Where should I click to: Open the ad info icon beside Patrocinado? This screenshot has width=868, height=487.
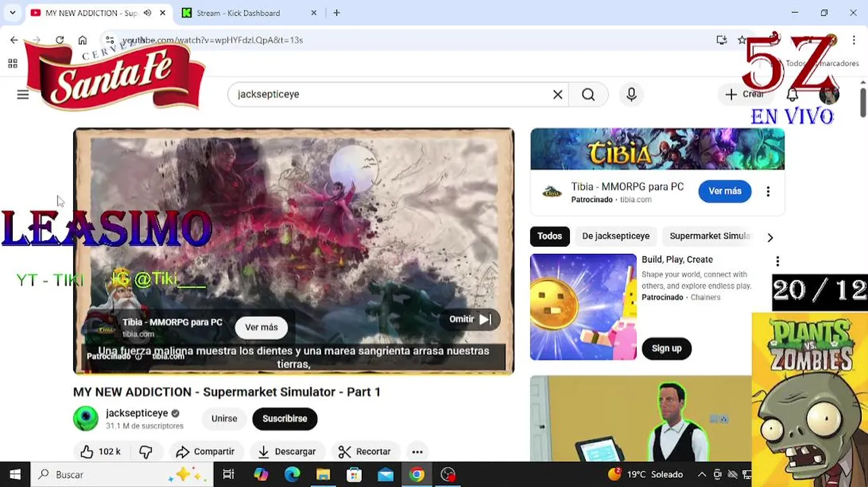(x=139, y=356)
